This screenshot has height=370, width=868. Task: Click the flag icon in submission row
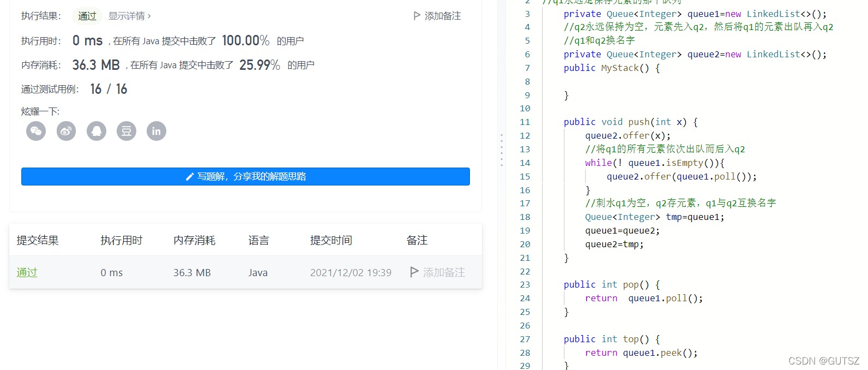[x=414, y=272]
